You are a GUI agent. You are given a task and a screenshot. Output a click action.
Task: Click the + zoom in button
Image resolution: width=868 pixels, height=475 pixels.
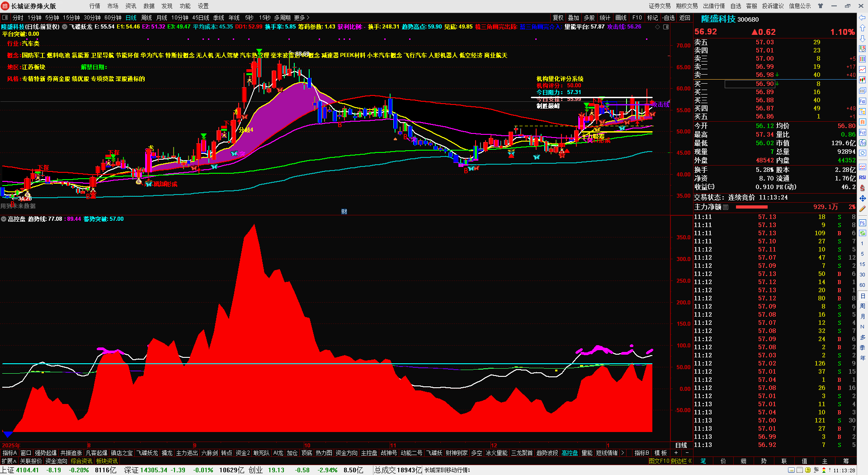(x=676, y=453)
